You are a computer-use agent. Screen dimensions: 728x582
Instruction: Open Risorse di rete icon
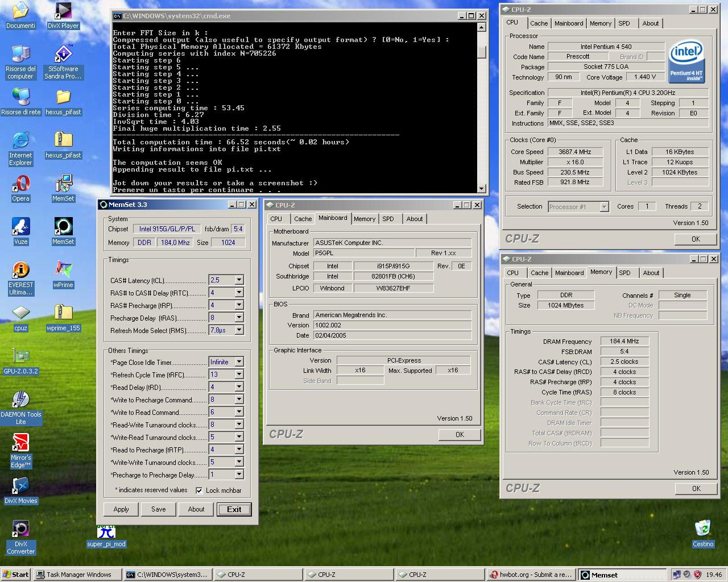pyautogui.click(x=20, y=102)
